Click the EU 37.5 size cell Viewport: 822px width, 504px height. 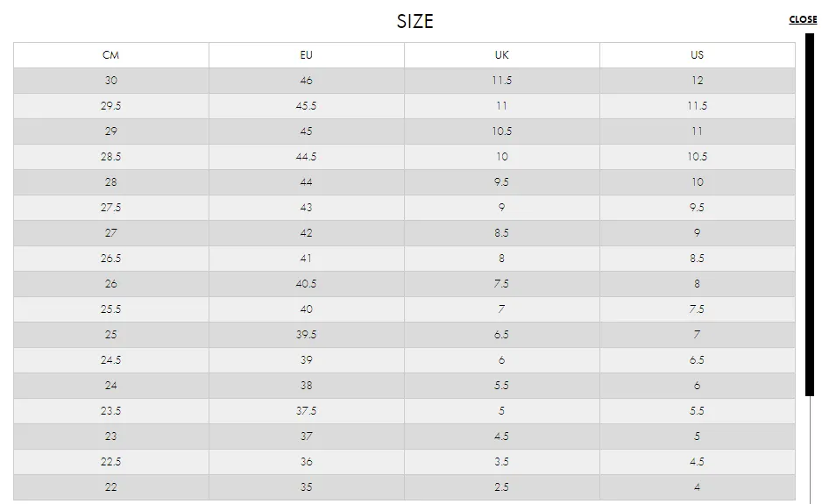click(306, 411)
